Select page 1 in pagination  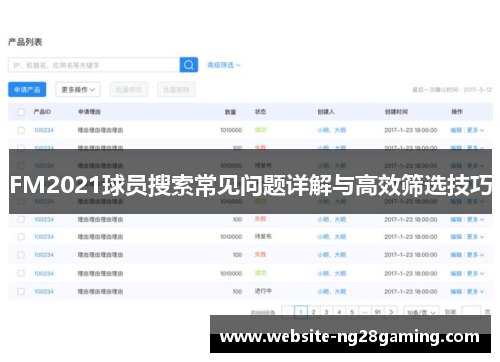pos(301,312)
